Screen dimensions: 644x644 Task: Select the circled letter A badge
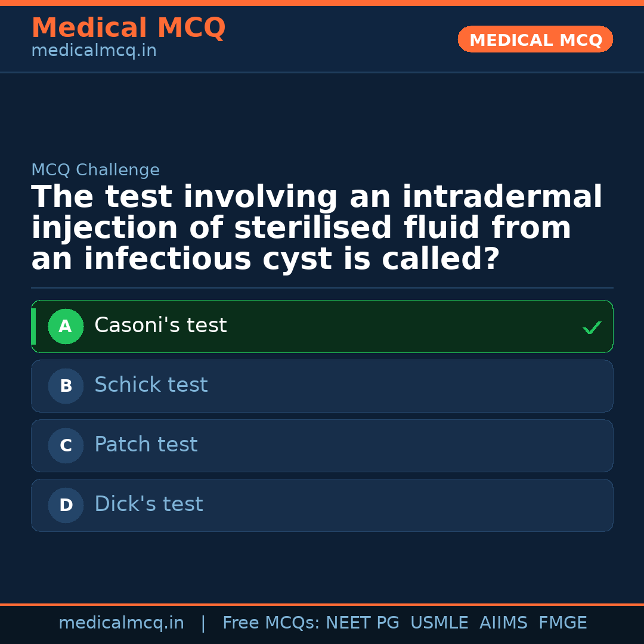click(66, 327)
